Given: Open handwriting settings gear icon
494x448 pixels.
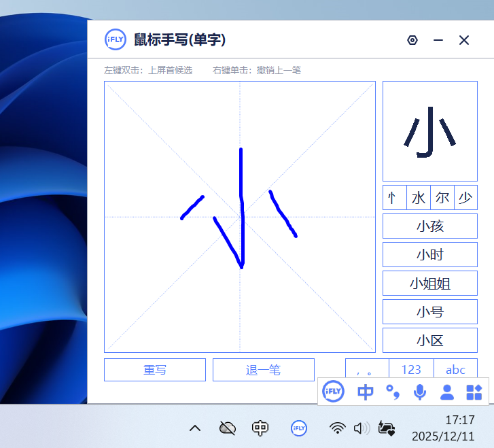Looking at the screenshot, I should point(412,40).
